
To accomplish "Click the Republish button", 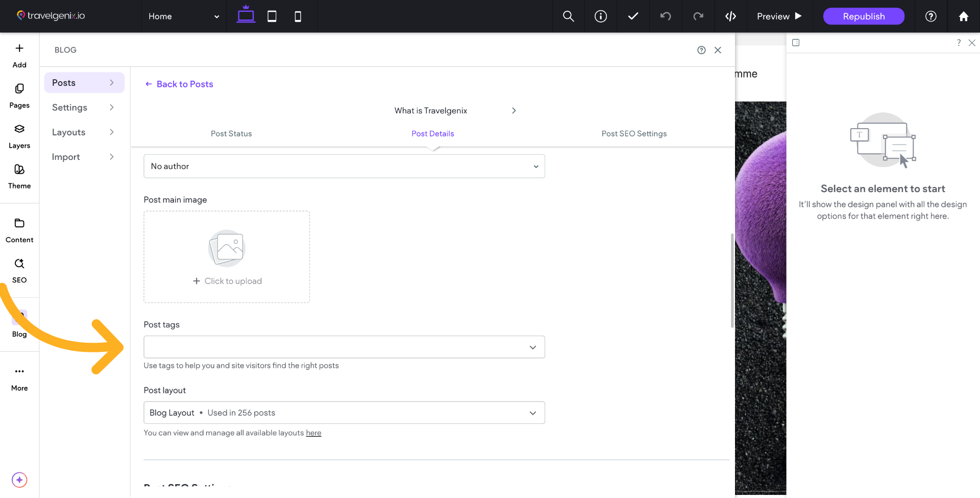I will pyautogui.click(x=864, y=16).
